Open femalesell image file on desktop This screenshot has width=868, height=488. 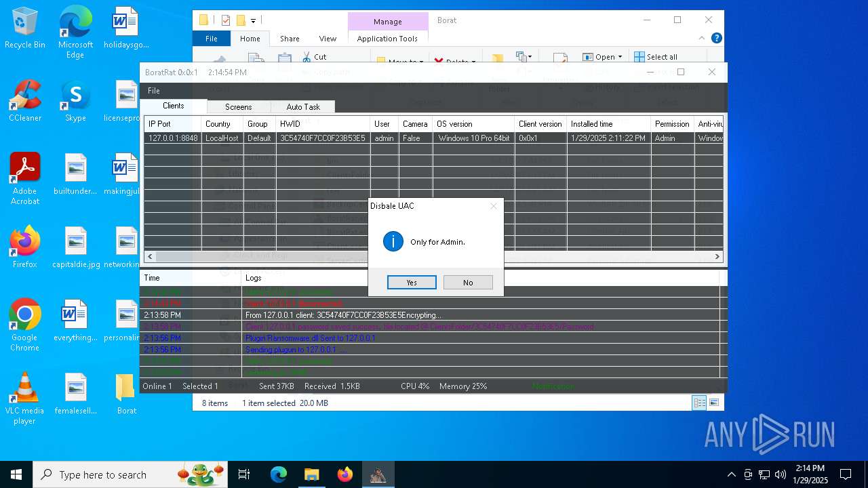(x=75, y=394)
